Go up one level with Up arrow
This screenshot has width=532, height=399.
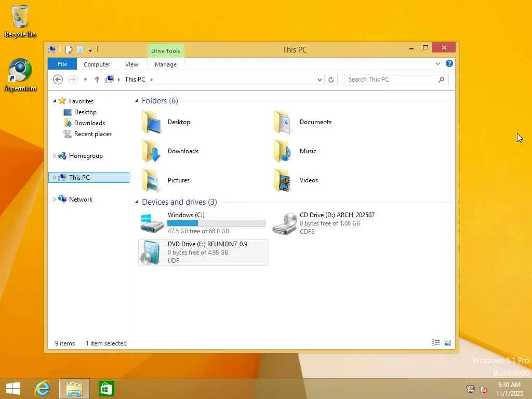coord(97,79)
